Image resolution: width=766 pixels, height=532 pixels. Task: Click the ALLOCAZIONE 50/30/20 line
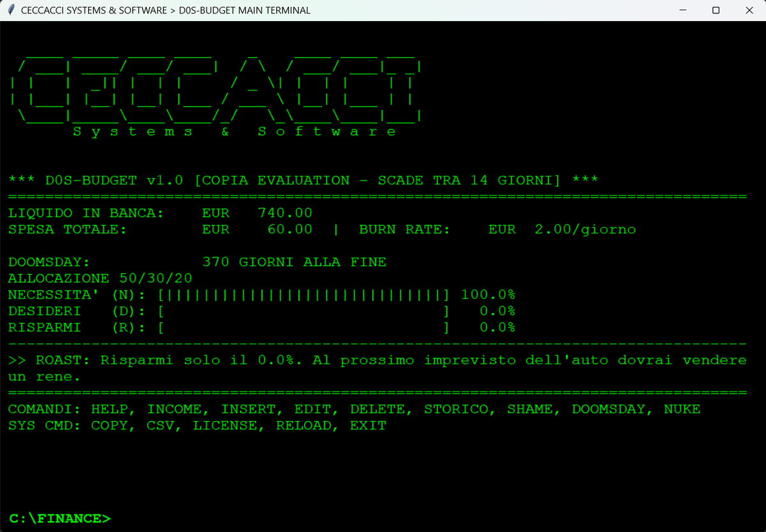tap(100, 279)
